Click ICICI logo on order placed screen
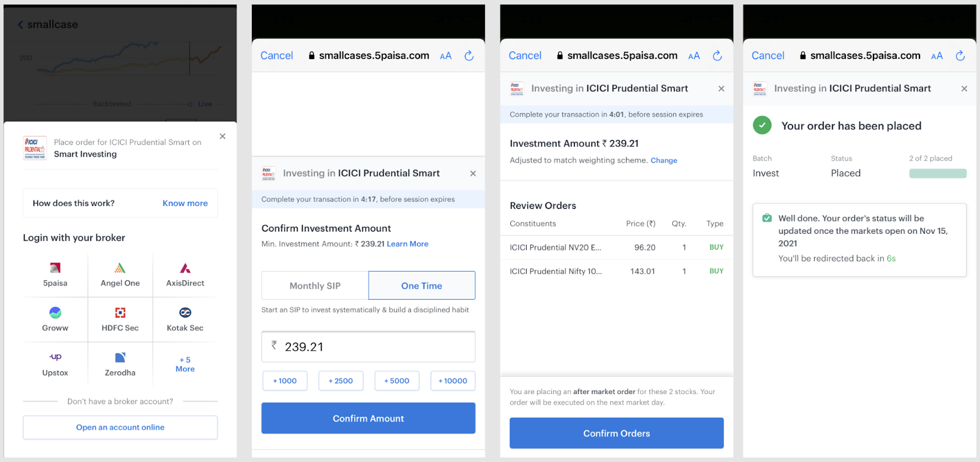This screenshot has height=462, width=980. (759, 89)
